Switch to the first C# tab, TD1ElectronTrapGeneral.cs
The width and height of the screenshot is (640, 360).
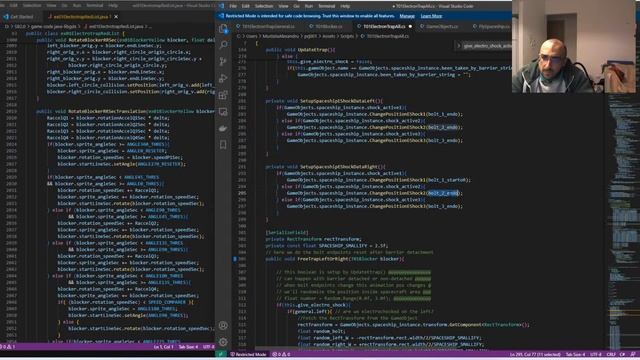[x=268, y=27]
